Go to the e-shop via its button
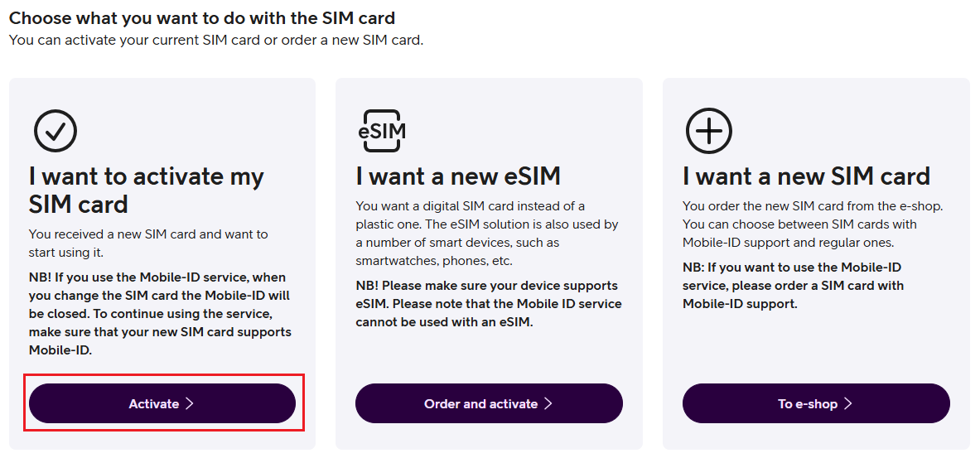The height and width of the screenshot is (458, 980). (x=816, y=403)
